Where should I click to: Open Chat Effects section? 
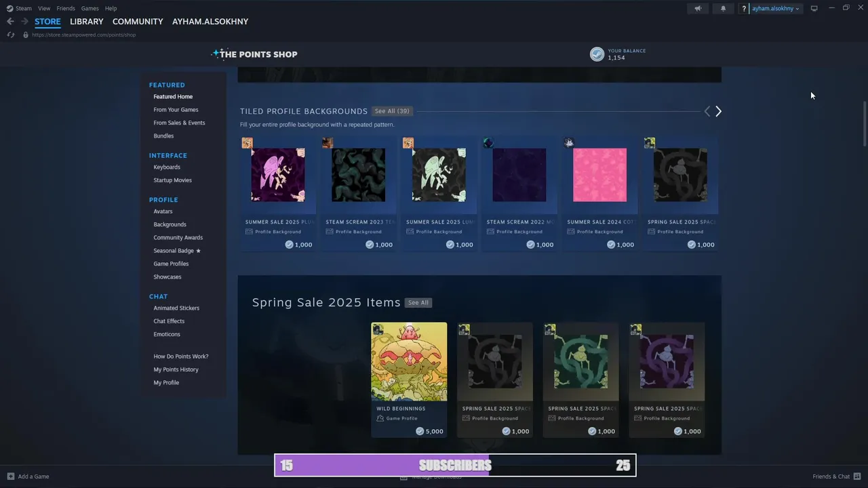[169, 321]
